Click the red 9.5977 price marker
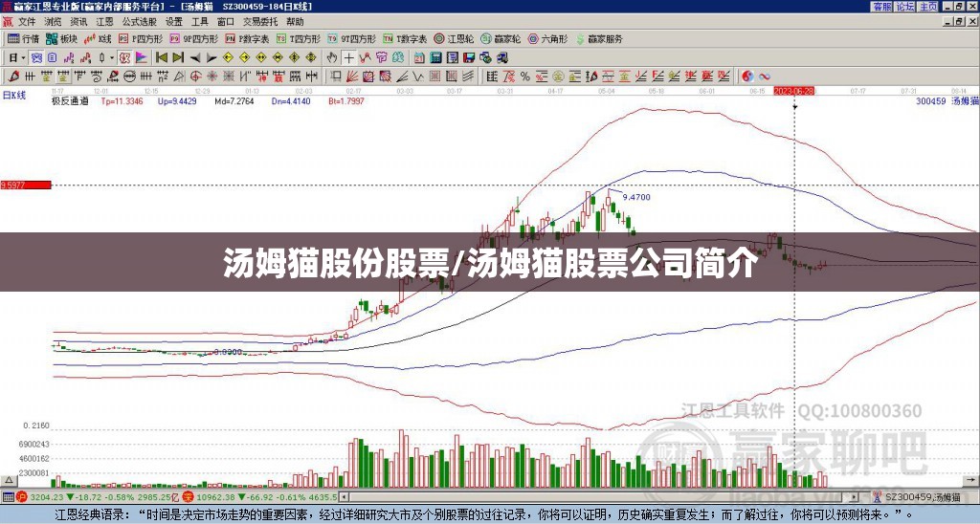Viewport: 980px width, 524px height. tap(26, 185)
